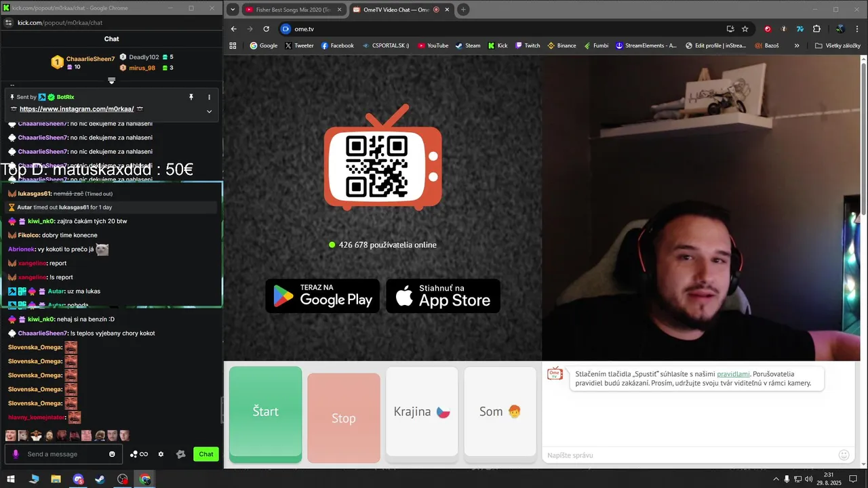Click the install app icon in address bar
The width and height of the screenshot is (868, 488).
pos(730,29)
